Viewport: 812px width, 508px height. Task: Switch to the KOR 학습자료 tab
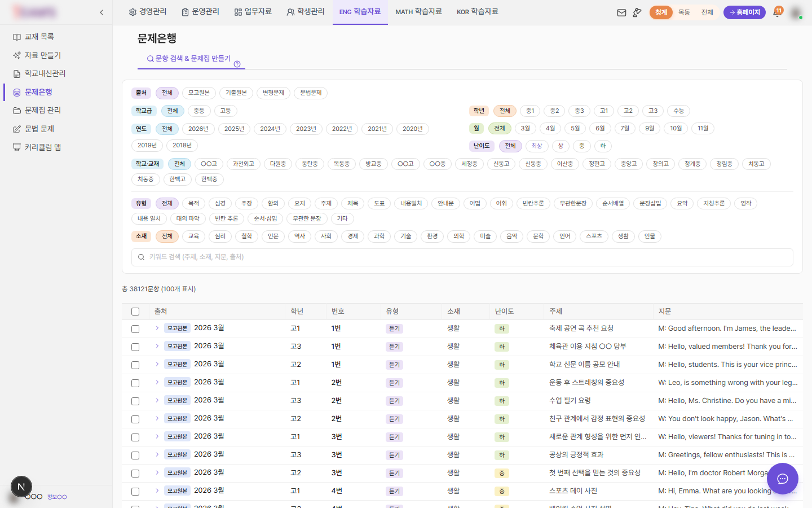pyautogui.click(x=478, y=12)
